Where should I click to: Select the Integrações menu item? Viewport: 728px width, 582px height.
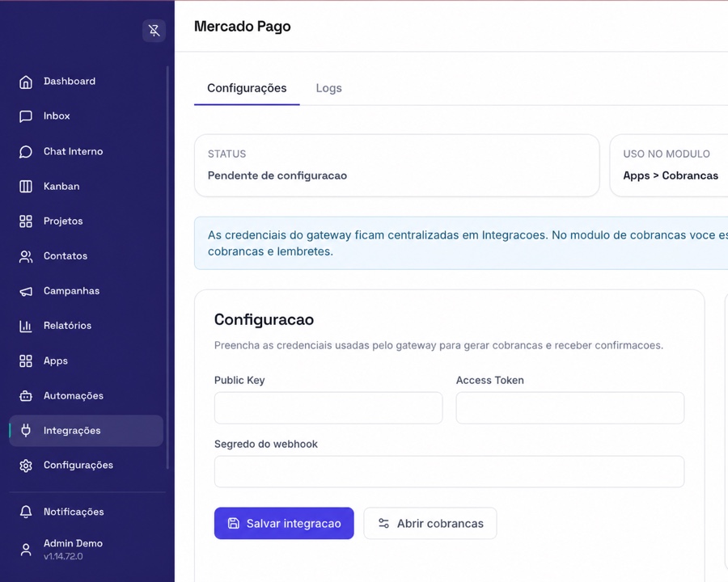[x=87, y=431]
